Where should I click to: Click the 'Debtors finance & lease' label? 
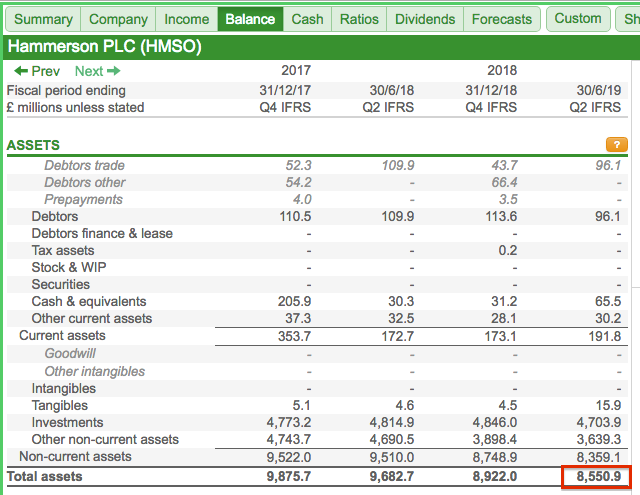[x=102, y=233]
